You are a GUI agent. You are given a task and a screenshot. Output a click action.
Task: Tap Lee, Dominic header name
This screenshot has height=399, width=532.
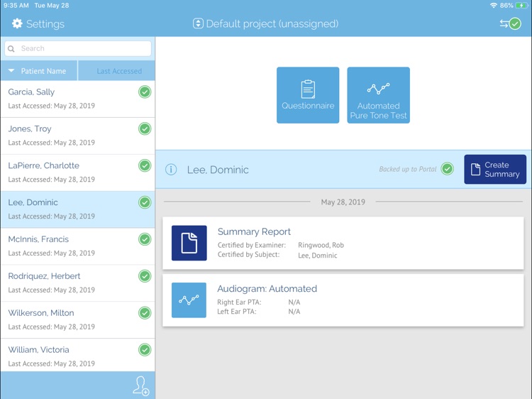[x=218, y=170]
